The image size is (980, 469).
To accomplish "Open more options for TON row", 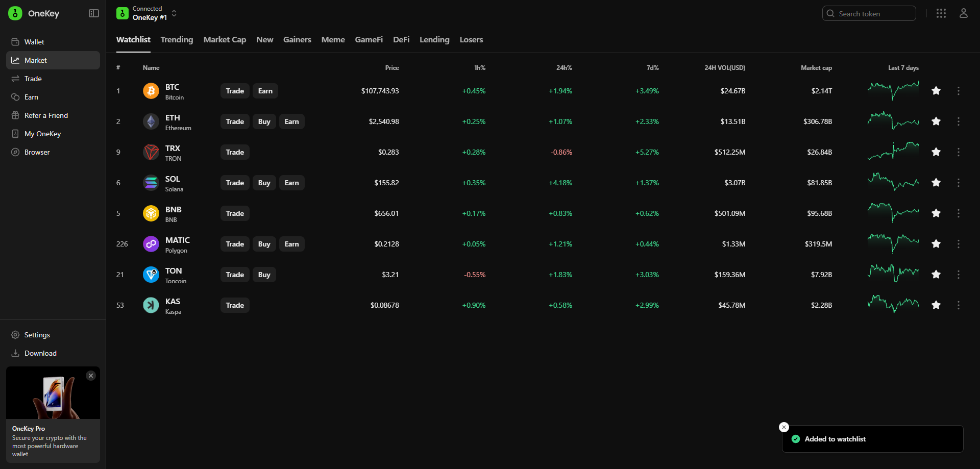I will coord(959,275).
